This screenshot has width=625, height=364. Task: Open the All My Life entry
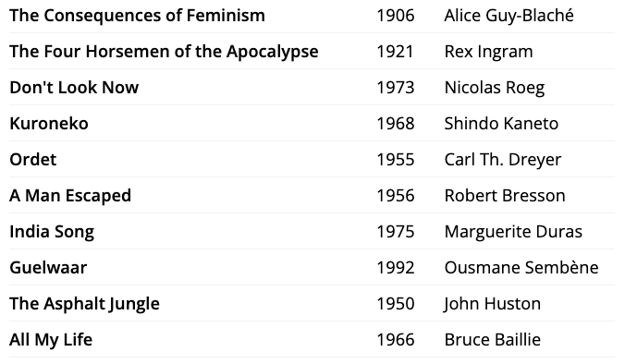[x=51, y=340]
